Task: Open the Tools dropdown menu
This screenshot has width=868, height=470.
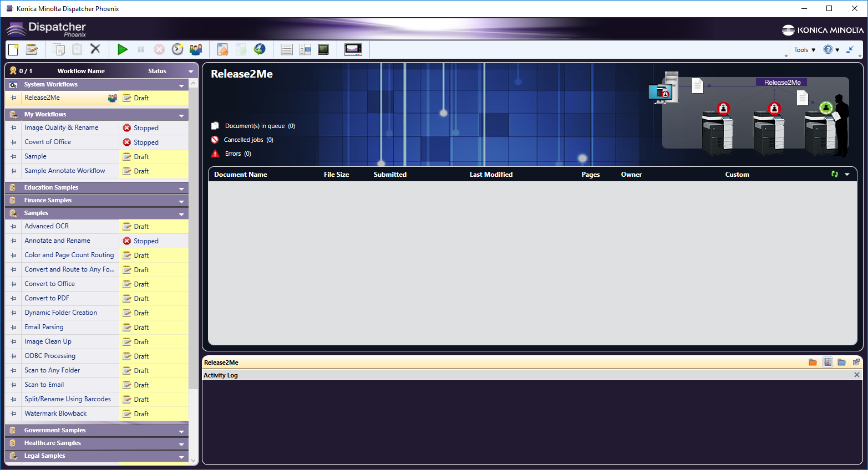Action: [805, 50]
